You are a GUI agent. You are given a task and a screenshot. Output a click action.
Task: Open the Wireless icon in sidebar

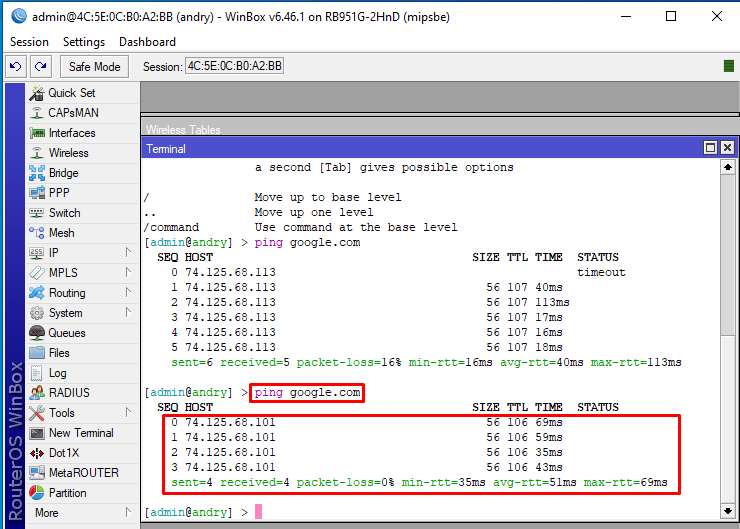36,153
